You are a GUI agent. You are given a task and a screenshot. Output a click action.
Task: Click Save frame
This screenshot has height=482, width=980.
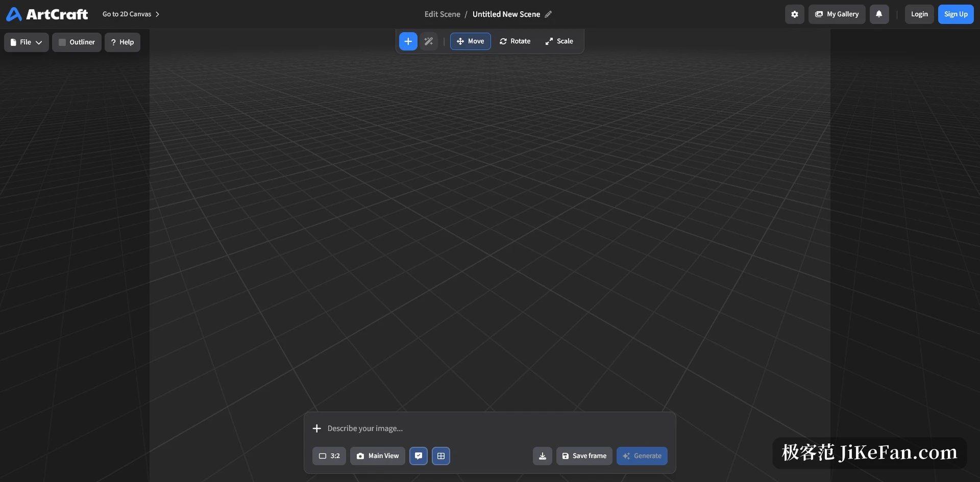point(584,456)
